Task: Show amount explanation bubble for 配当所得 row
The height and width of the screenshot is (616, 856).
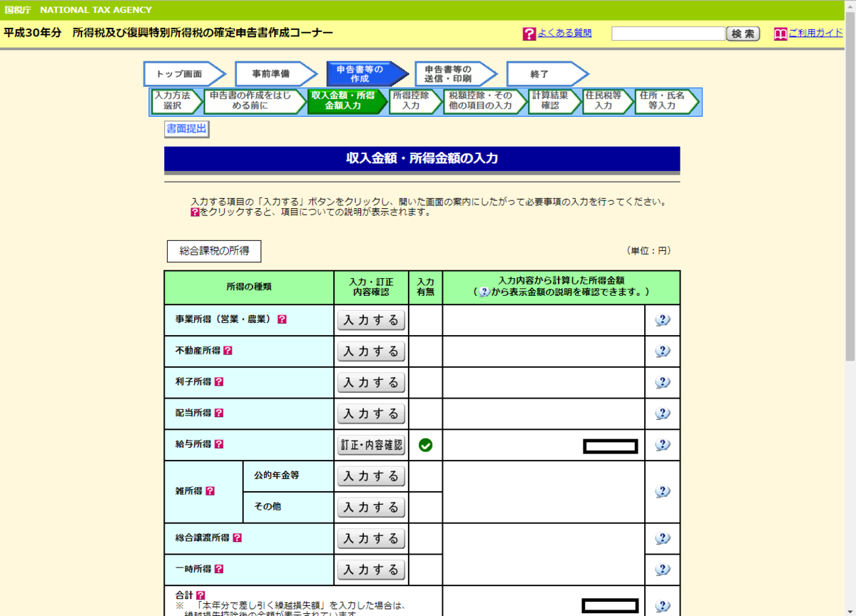Action: pos(663,414)
